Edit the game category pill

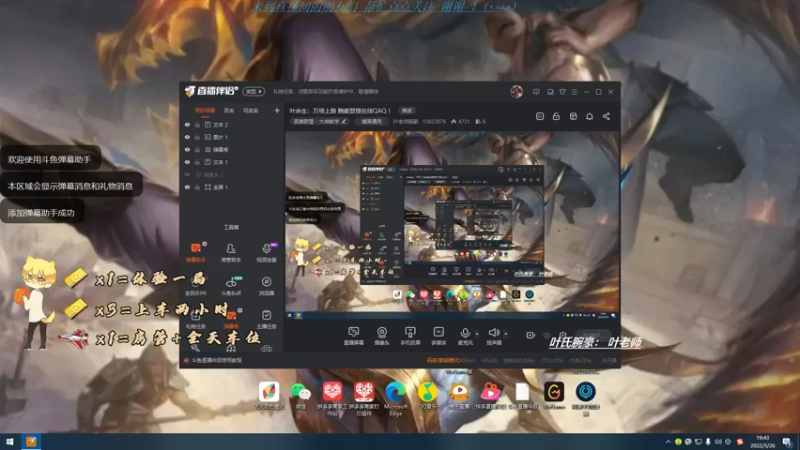pyautogui.click(x=320, y=121)
